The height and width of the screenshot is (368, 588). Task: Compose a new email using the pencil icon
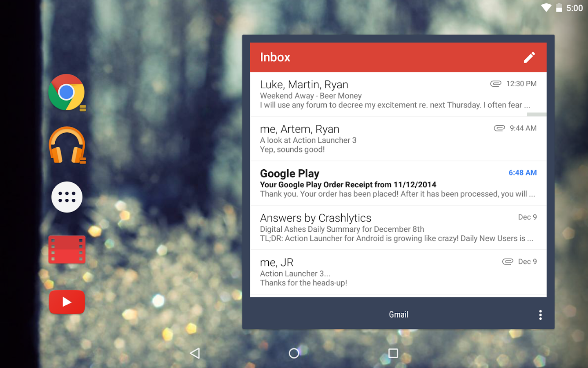(529, 57)
